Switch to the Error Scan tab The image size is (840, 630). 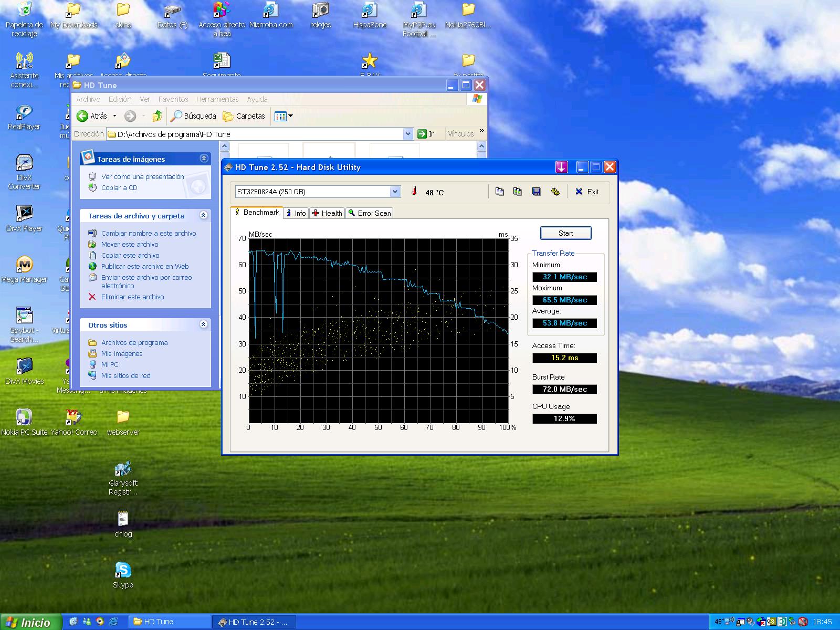[369, 213]
